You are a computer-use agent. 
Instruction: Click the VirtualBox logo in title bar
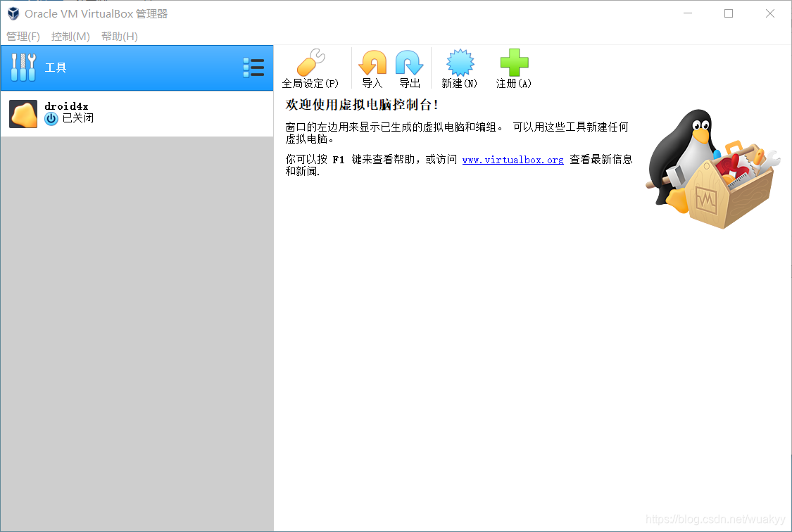pyautogui.click(x=13, y=13)
